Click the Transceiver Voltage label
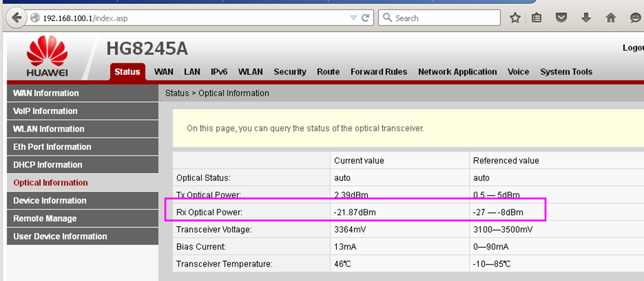 coord(214,229)
